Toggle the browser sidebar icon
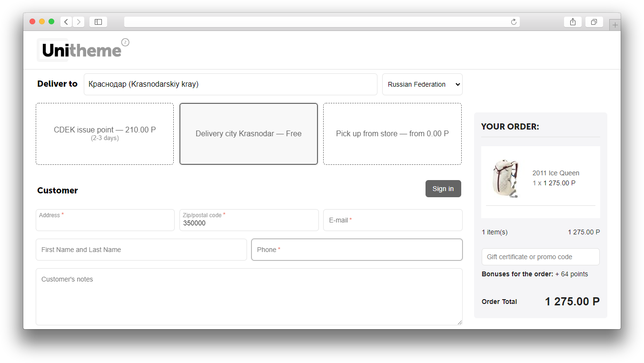 [98, 22]
